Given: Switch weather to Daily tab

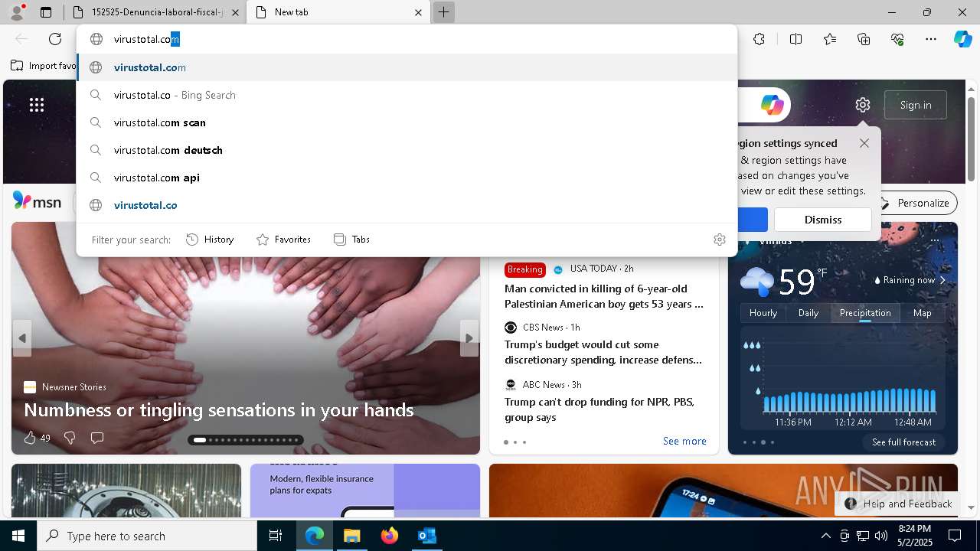Looking at the screenshot, I should 808,313.
